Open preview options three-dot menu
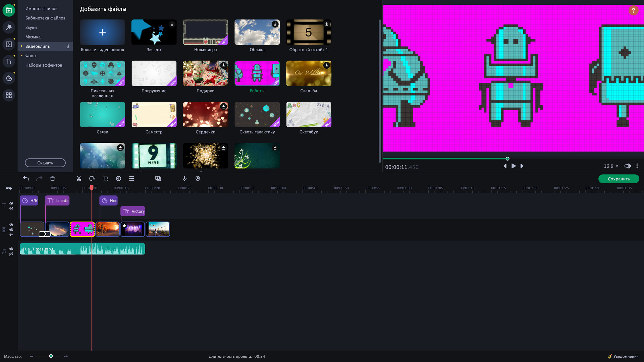Screen dimensions: 644x362 (637, 166)
